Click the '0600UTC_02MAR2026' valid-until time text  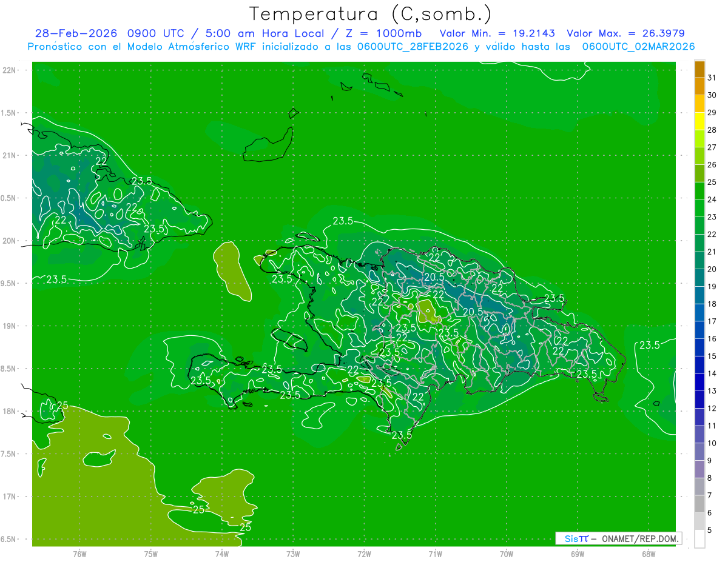(638, 47)
